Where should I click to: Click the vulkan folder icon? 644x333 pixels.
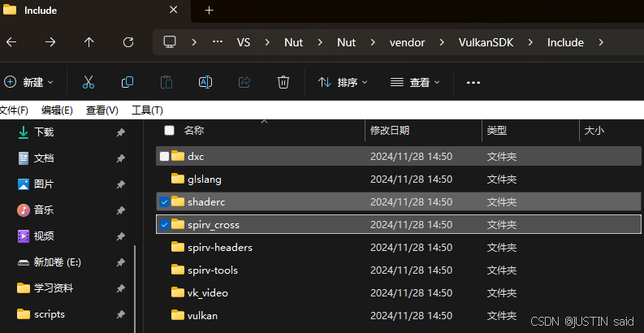click(x=178, y=315)
